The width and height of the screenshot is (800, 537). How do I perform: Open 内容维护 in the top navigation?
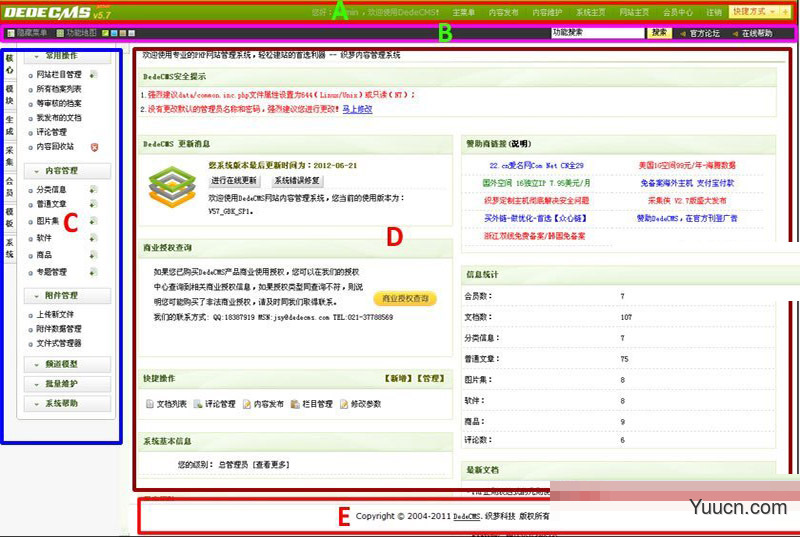[x=547, y=12]
